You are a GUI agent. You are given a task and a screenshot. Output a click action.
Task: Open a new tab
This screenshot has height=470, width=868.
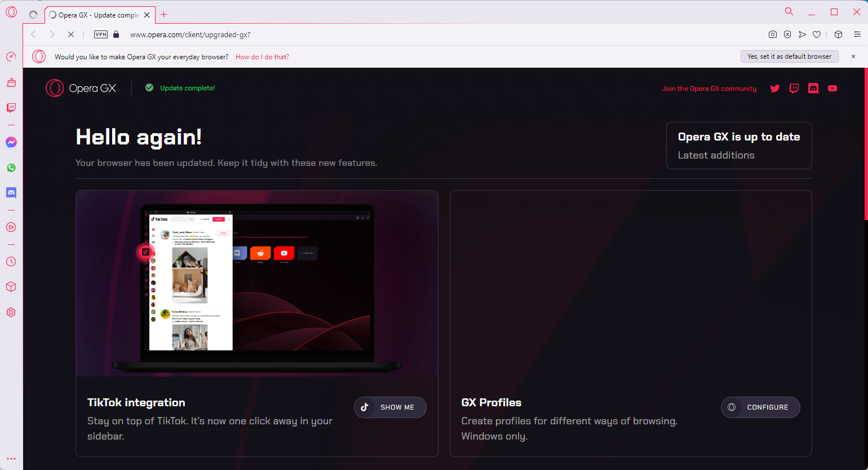tap(164, 15)
